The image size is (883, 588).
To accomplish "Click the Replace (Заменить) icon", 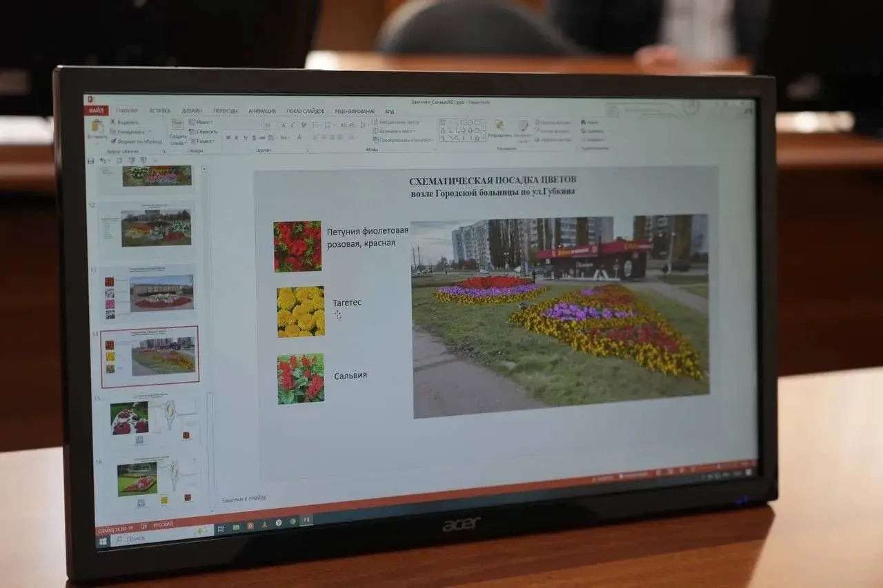I will coord(584,131).
